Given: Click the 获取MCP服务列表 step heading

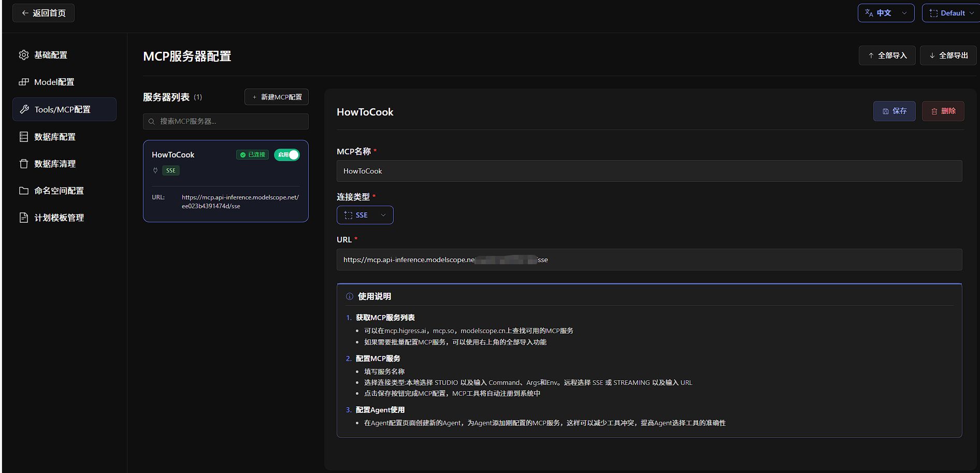Looking at the screenshot, I should 385,318.
